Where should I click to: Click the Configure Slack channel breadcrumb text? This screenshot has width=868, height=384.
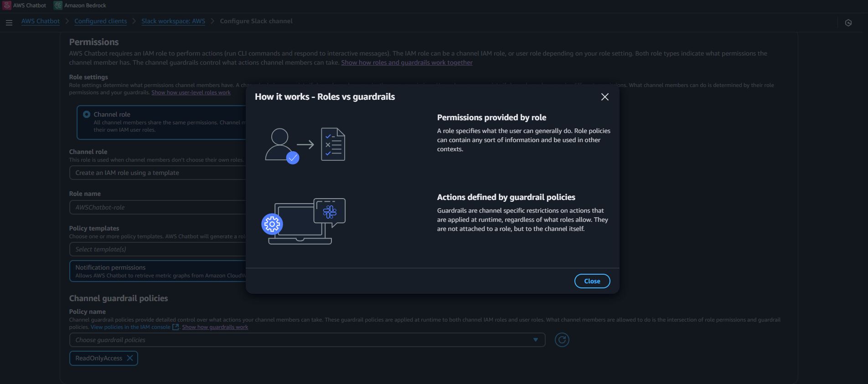256,21
